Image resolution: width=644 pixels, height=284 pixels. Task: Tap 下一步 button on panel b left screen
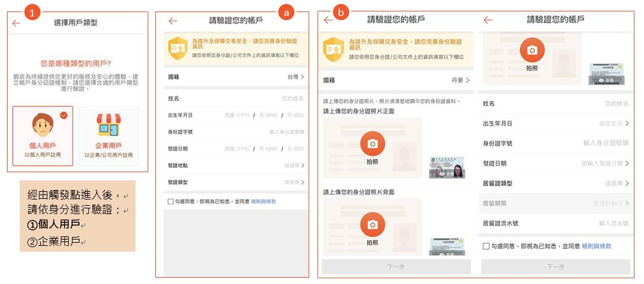click(396, 267)
